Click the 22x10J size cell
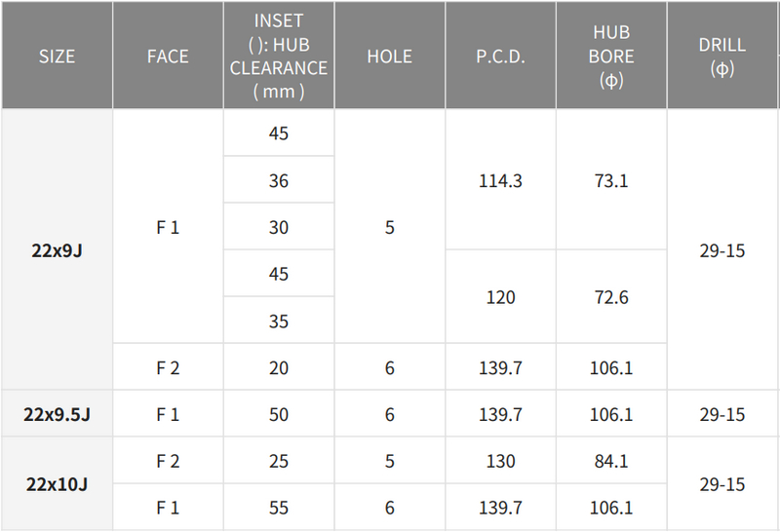The height and width of the screenshot is (532, 780). click(57, 484)
